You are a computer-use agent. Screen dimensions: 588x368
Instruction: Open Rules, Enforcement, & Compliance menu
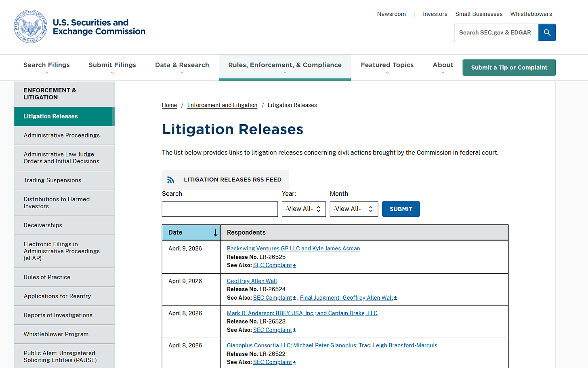285,68
